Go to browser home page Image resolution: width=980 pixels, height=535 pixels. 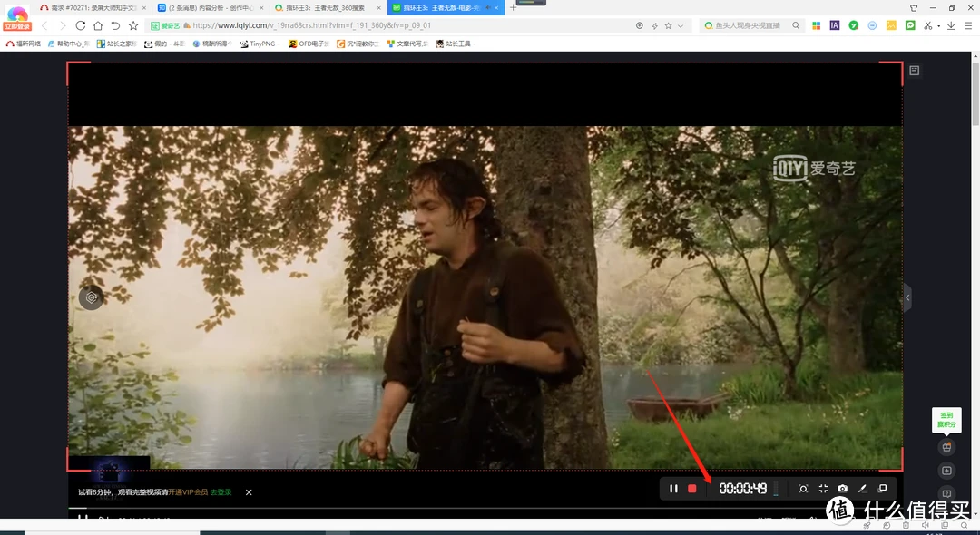pos(98,25)
